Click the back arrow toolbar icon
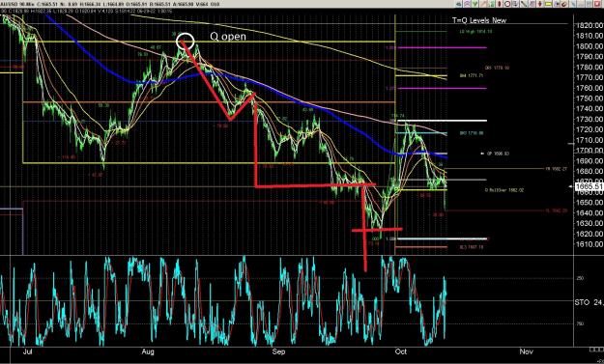 [x=459, y=4]
